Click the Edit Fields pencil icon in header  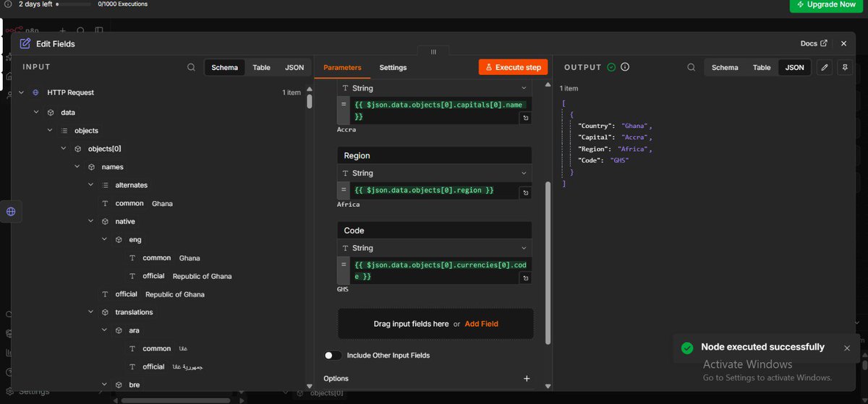pos(25,43)
